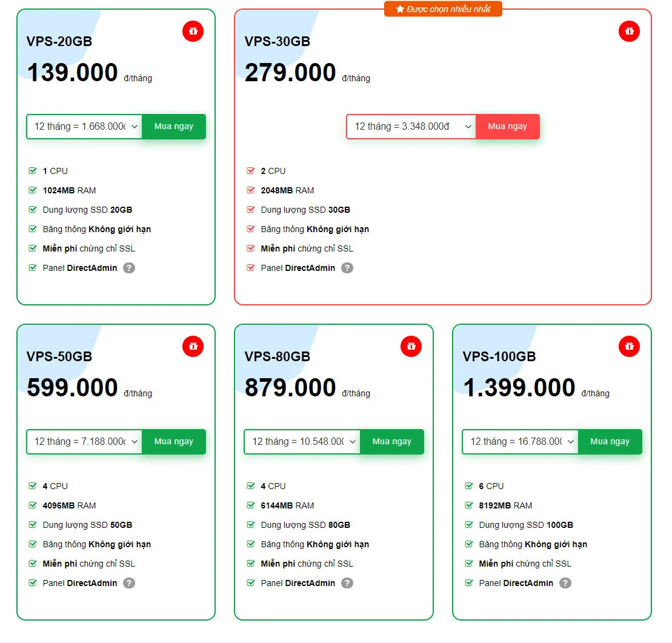Click the gift icon on VPS-30GB card
This screenshot has width=672, height=643.
click(x=629, y=31)
